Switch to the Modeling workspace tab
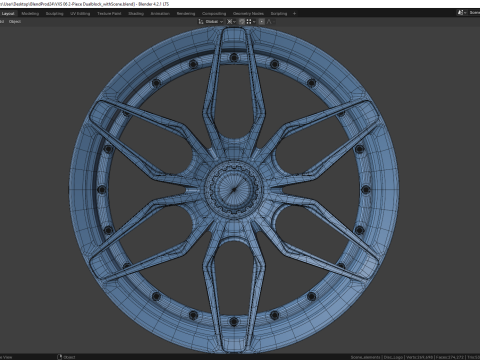 click(x=30, y=14)
